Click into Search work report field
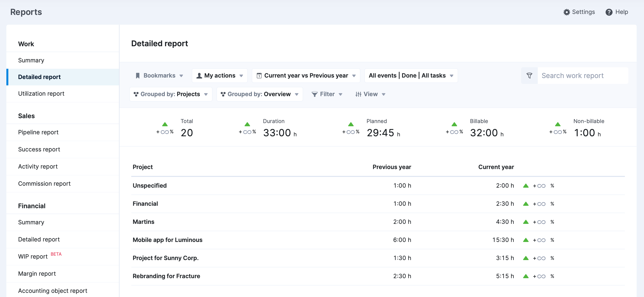The width and height of the screenshot is (644, 297). coord(583,75)
